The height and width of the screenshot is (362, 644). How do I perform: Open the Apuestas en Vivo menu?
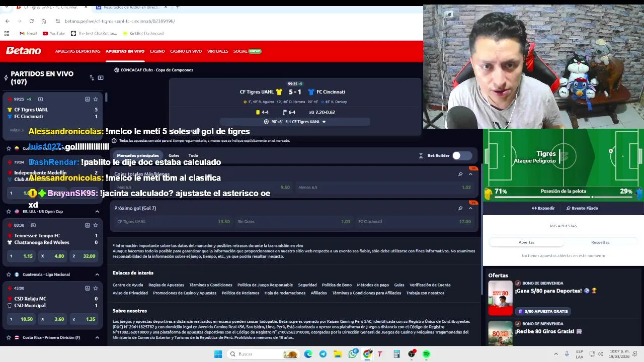point(125,51)
